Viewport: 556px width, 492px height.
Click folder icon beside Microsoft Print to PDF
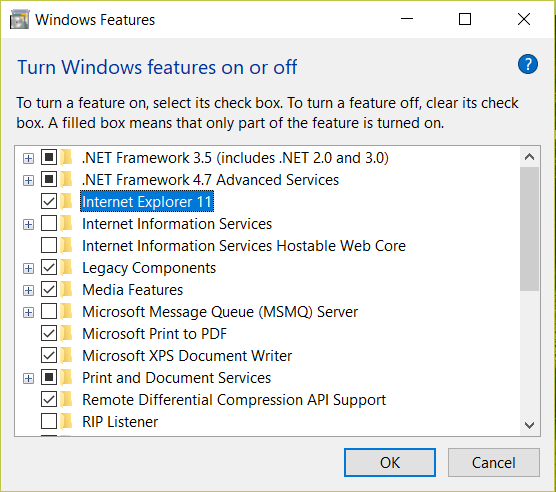pyautogui.click(x=66, y=333)
